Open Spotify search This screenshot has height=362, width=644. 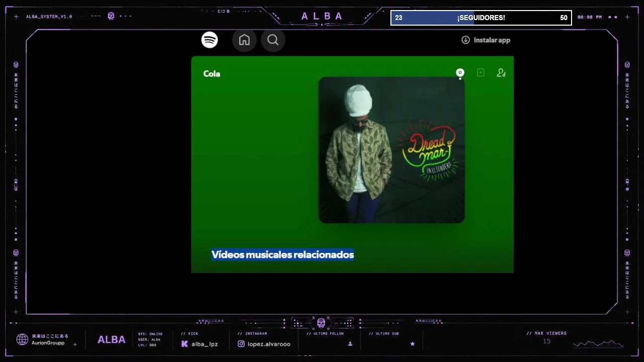pos(273,40)
